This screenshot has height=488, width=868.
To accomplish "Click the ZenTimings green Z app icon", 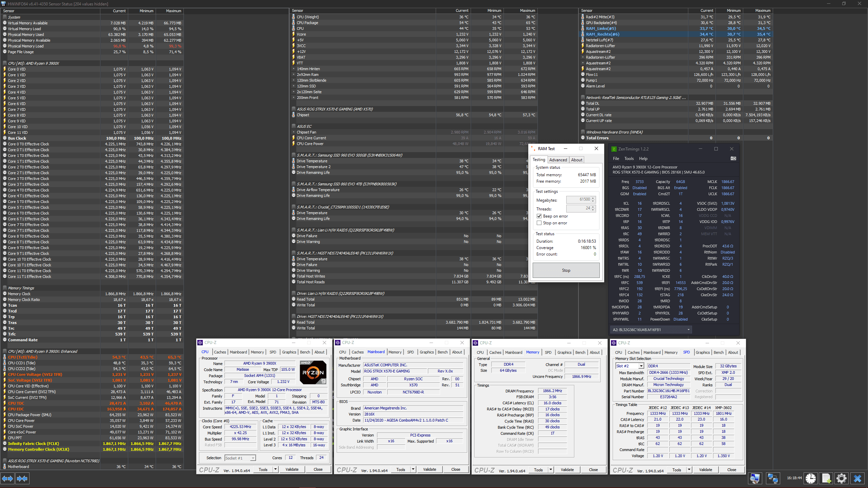I will coord(614,149).
